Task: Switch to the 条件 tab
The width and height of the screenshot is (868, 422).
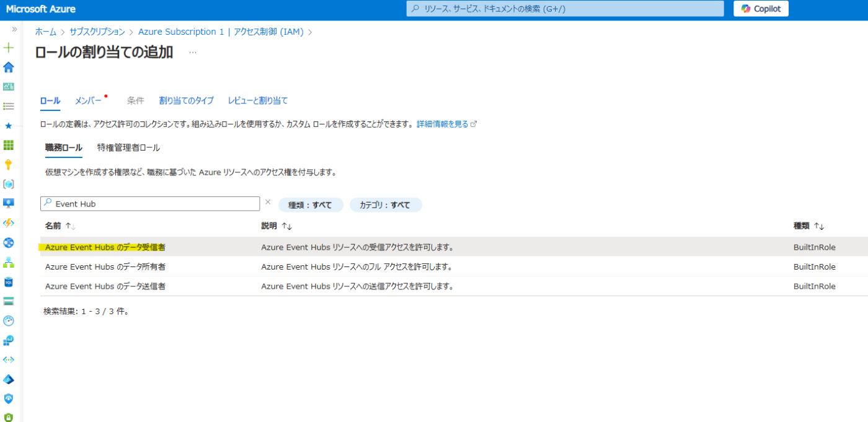Action: pyautogui.click(x=135, y=100)
